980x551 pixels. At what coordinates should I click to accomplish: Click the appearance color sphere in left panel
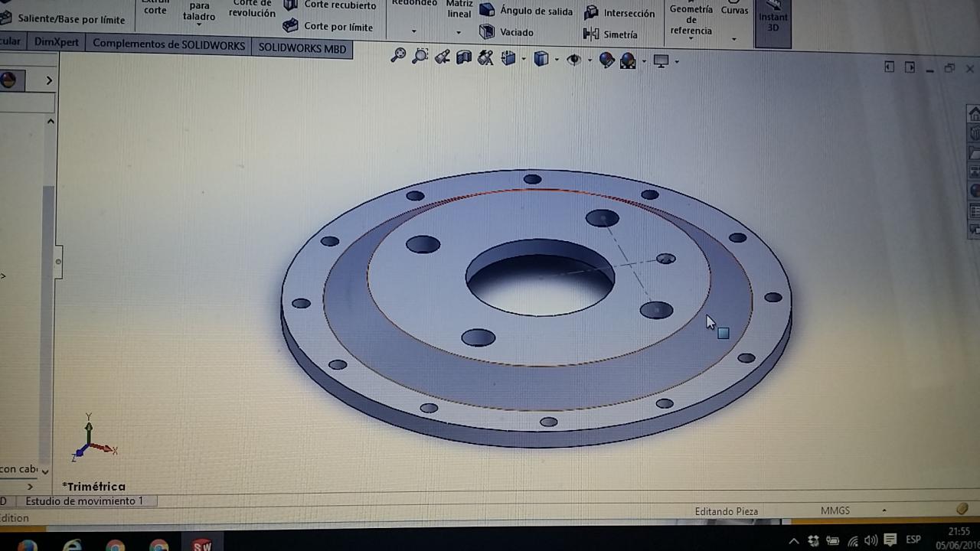tap(8, 80)
